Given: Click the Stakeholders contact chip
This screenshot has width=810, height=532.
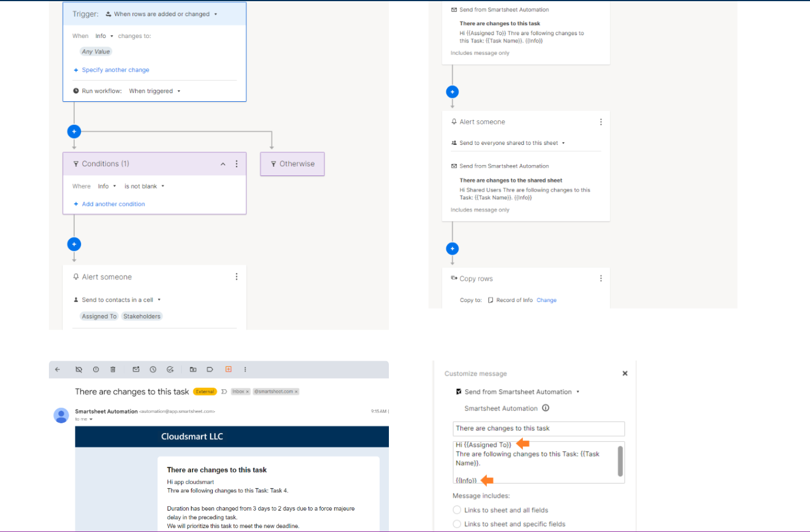Looking at the screenshot, I should [142, 316].
